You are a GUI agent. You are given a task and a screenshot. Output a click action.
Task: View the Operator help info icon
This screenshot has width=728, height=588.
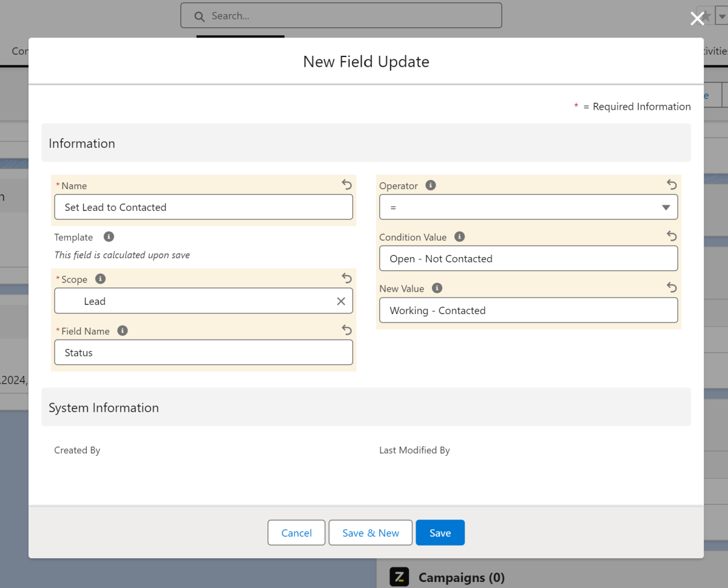click(x=431, y=185)
